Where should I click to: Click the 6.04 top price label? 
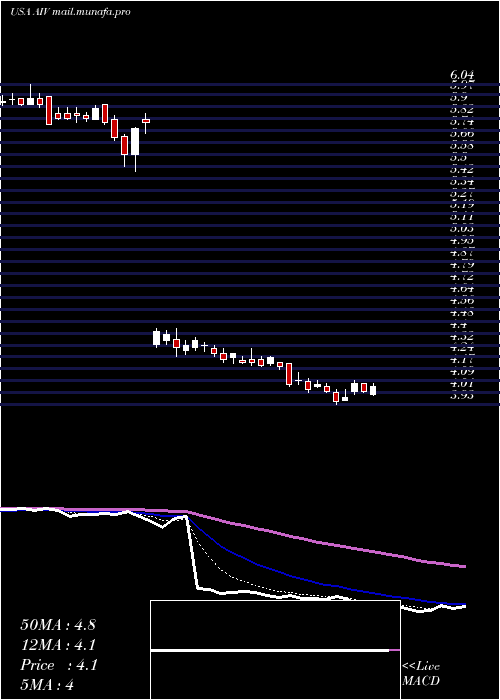point(462,75)
